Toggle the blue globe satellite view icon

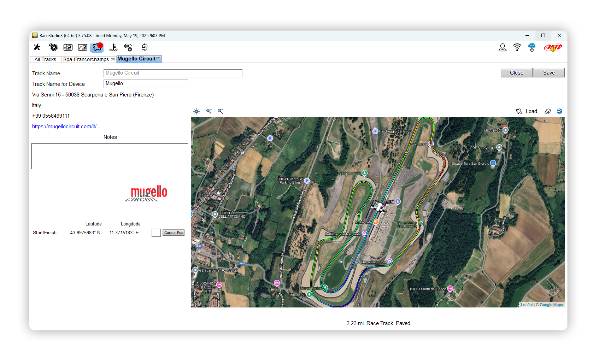(x=560, y=111)
